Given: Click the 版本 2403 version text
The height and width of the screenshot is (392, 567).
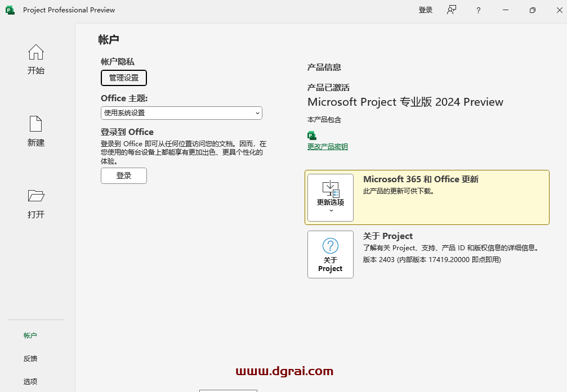Looking at the screenshot, I should tap(432, 259).
